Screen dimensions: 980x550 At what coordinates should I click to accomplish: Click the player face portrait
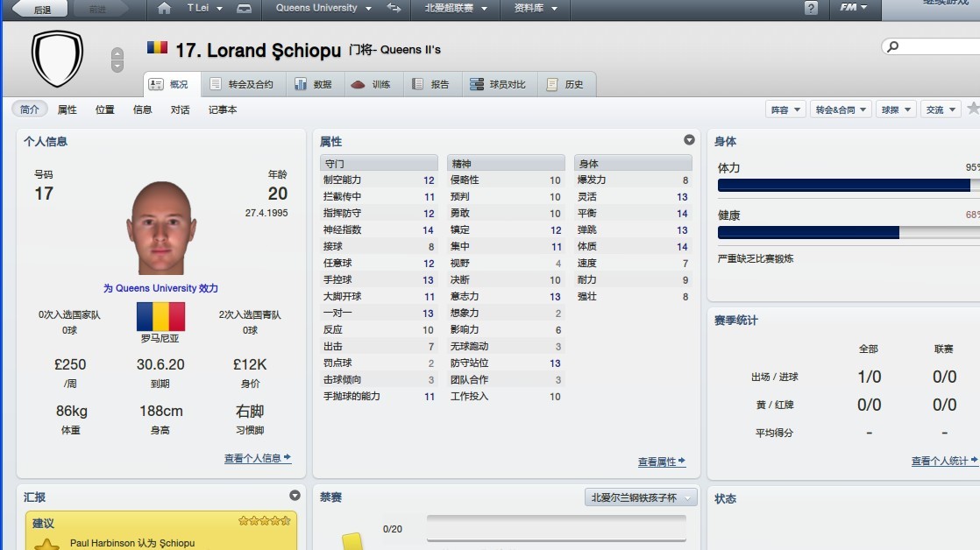(160, 228)
